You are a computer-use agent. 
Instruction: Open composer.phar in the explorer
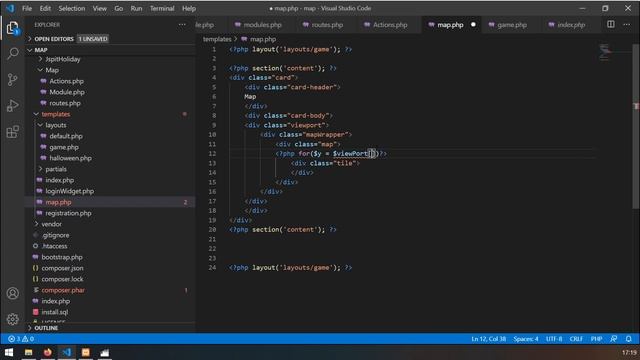click(x=63, y=290)
